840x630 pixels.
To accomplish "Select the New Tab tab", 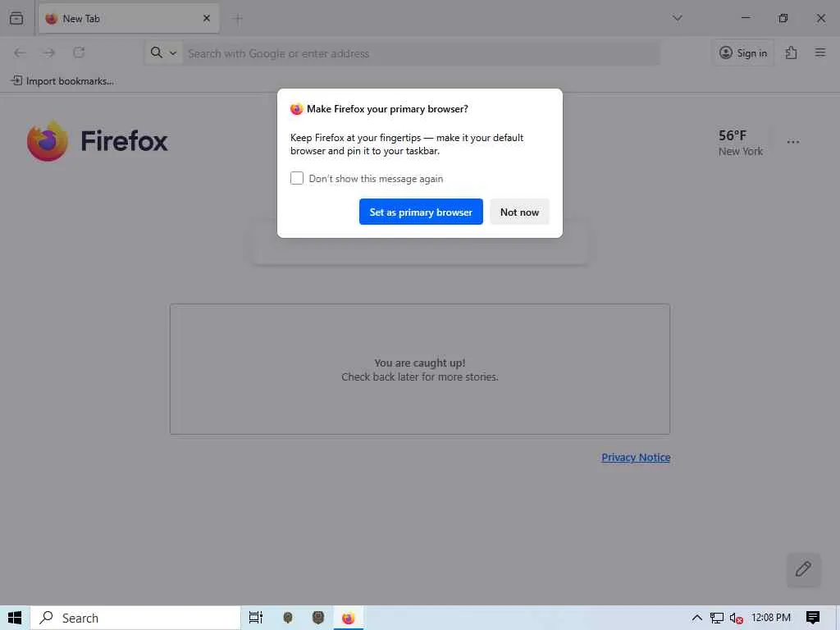I will tap(129, 18).
